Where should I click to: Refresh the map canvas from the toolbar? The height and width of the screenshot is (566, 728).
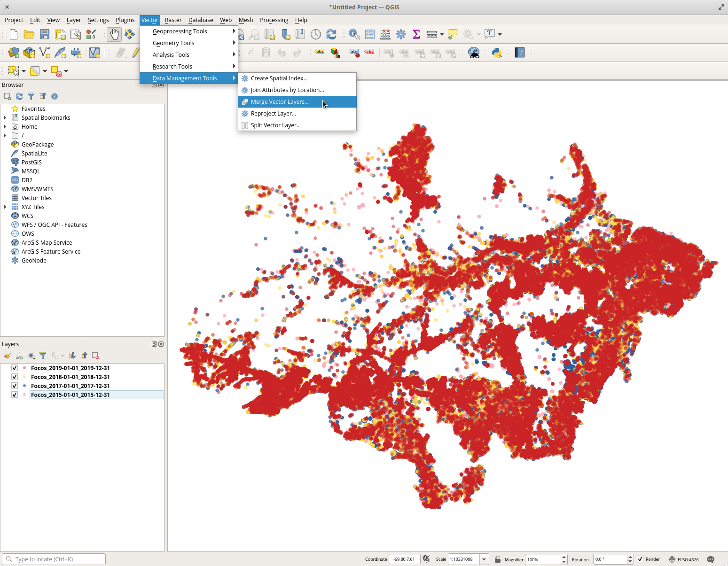331,34
